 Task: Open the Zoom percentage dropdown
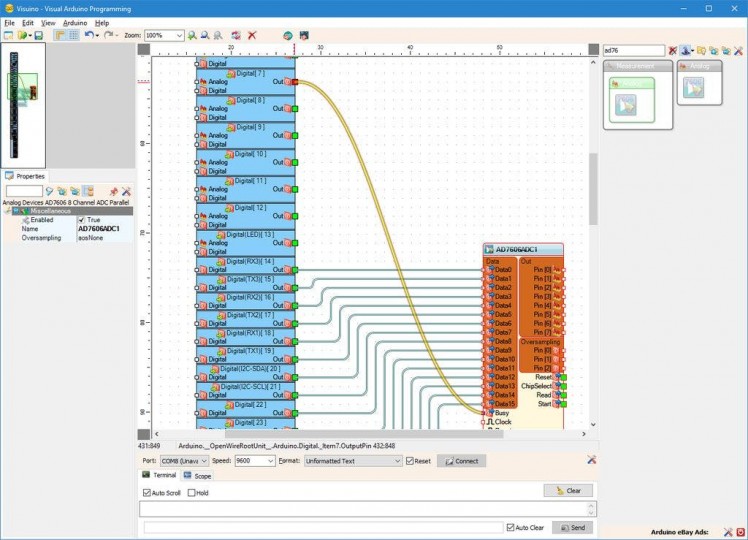tap(179, 35)
